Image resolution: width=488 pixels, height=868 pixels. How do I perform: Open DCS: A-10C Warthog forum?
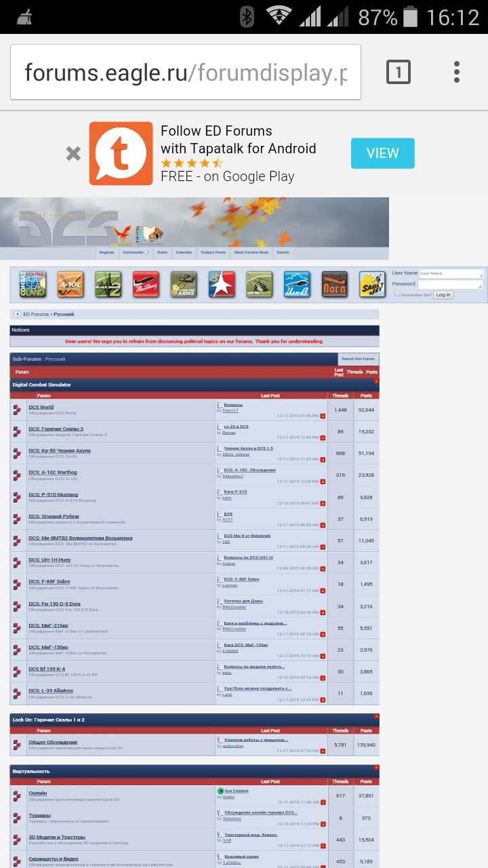coord(53,472)
